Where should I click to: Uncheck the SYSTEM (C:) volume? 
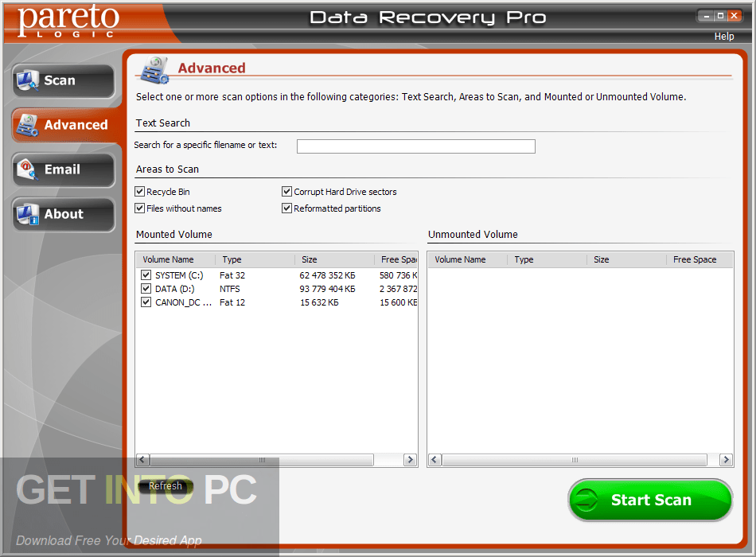146,275
